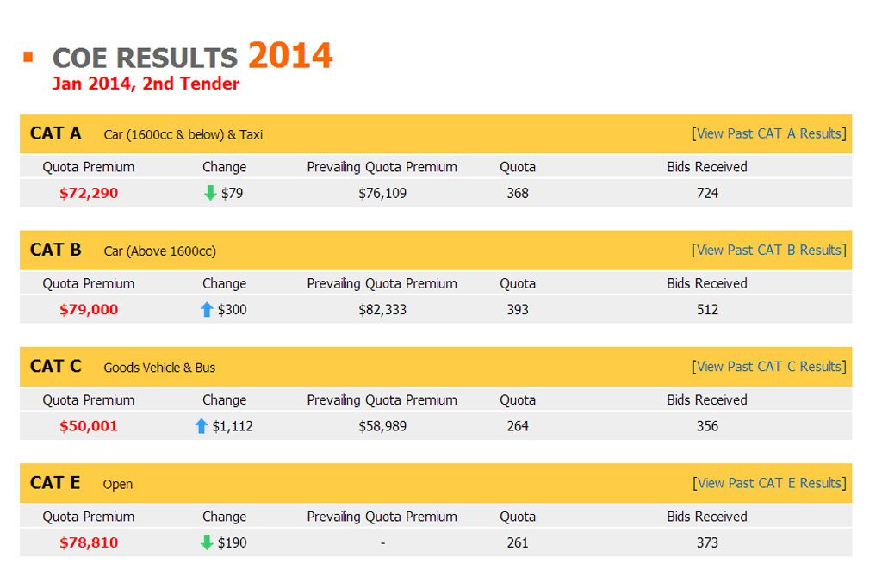Viewport: 882px width, 588px height.
Task: Open View Past CAT C Results link
Action: click(769, 366)
